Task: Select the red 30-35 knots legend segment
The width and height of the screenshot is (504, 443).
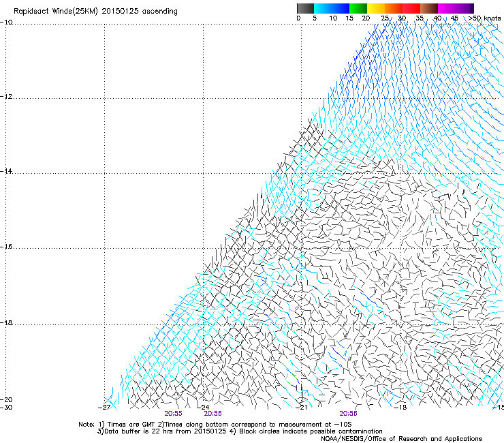Action: pyautogui.click(x=411, y=8)
